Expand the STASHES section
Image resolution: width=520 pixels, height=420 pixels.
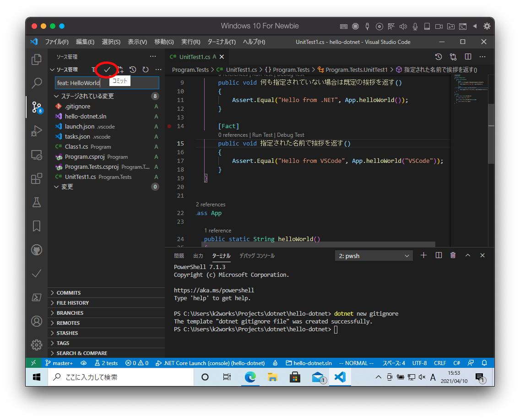[67, 333]
